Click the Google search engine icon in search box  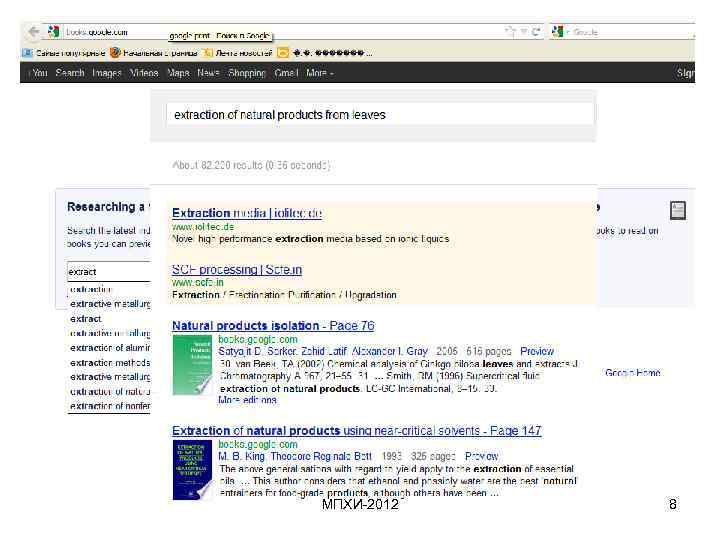click(557, 32)
